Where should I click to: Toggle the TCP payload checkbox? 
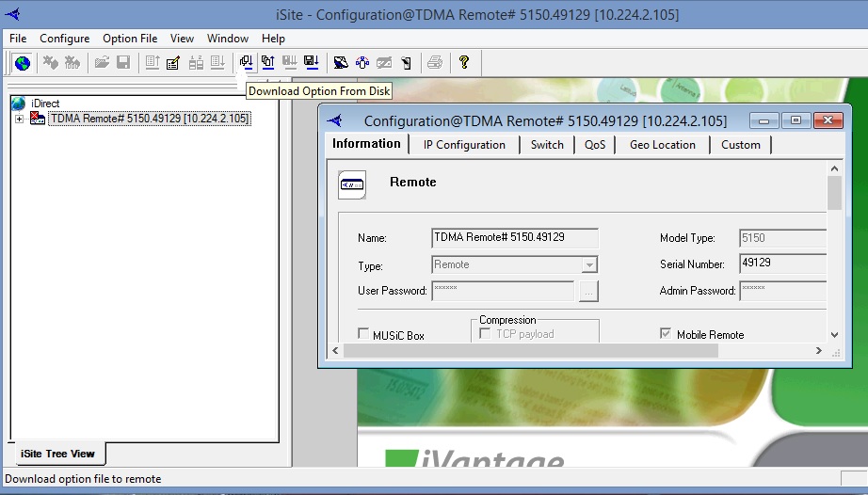(x=485, y=333)
